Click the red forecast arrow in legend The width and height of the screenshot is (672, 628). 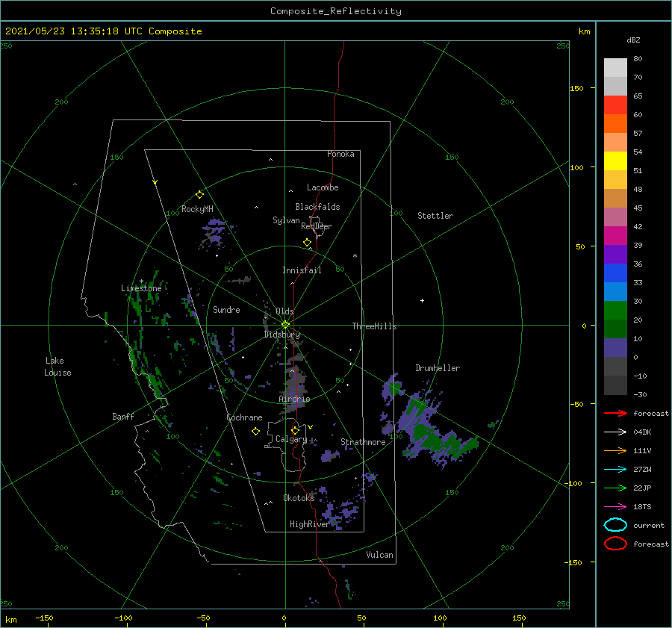tap(615, 413)
